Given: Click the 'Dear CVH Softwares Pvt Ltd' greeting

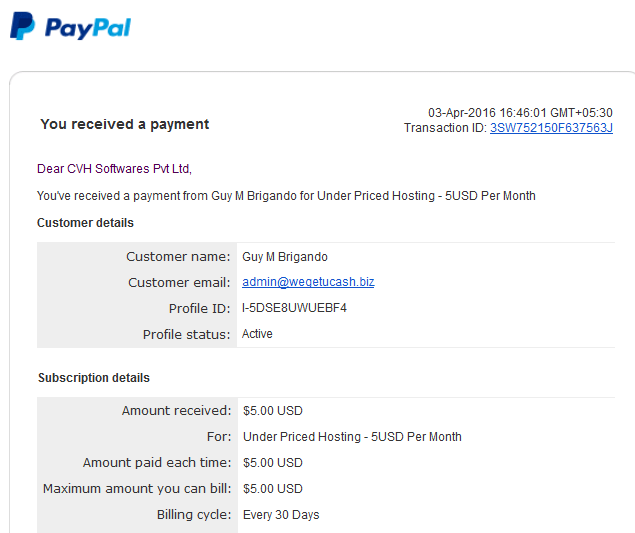Looking at the screenshot, I should coord(114,168).
